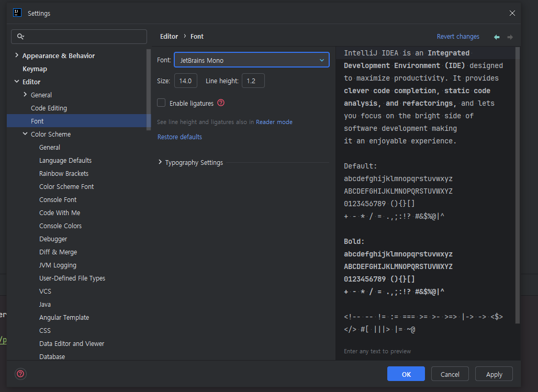The image size is (538, 392).
Task: Expand the General node under Editor
Action: point(25,94)
